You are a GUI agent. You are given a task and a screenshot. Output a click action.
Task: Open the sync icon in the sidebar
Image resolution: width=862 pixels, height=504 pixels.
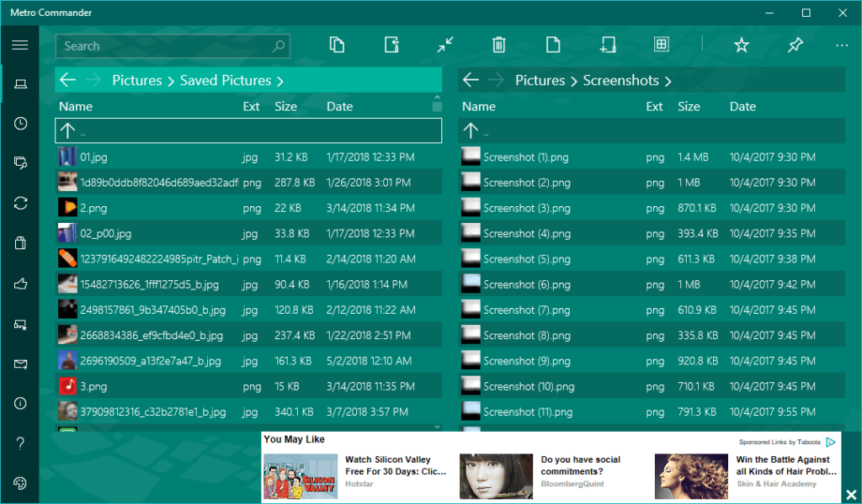[19, 203]
